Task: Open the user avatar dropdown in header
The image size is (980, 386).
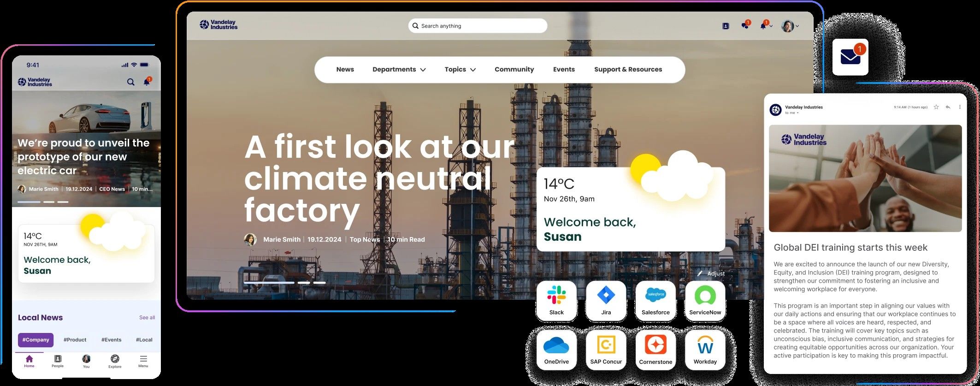Action: point(790,26)
